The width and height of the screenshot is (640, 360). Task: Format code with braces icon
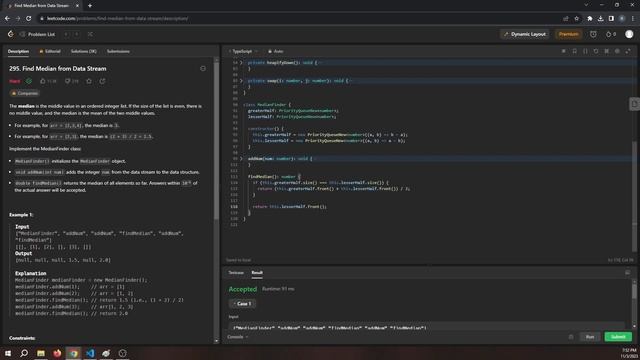coord(585,51)
